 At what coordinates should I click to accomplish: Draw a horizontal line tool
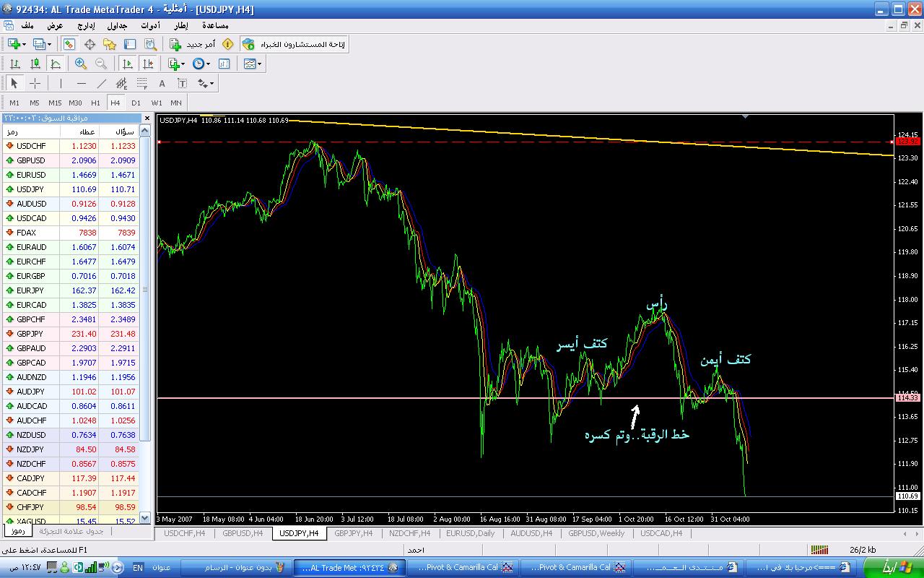[81, 83]
